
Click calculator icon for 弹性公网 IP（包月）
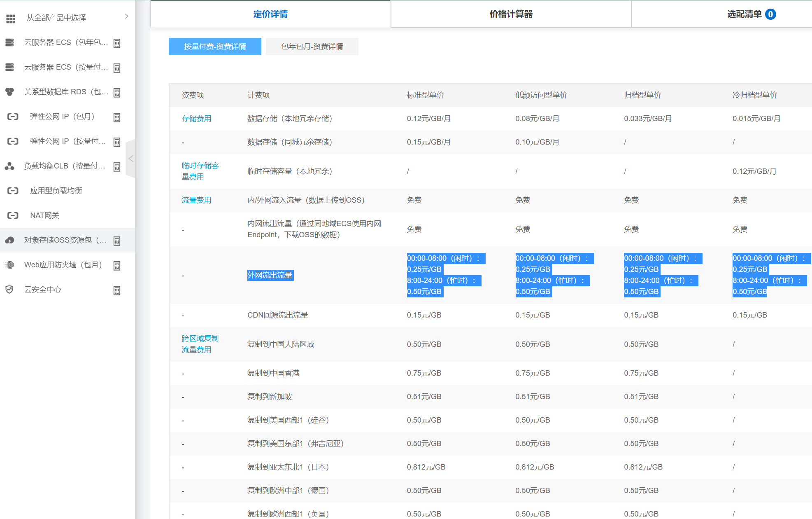pos(117,117)
